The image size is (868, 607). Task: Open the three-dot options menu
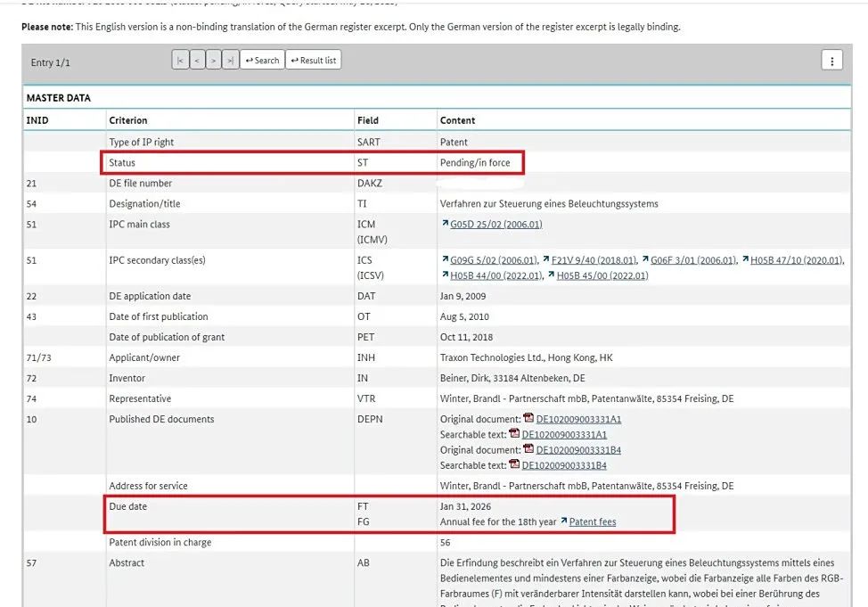pos(831,61)
